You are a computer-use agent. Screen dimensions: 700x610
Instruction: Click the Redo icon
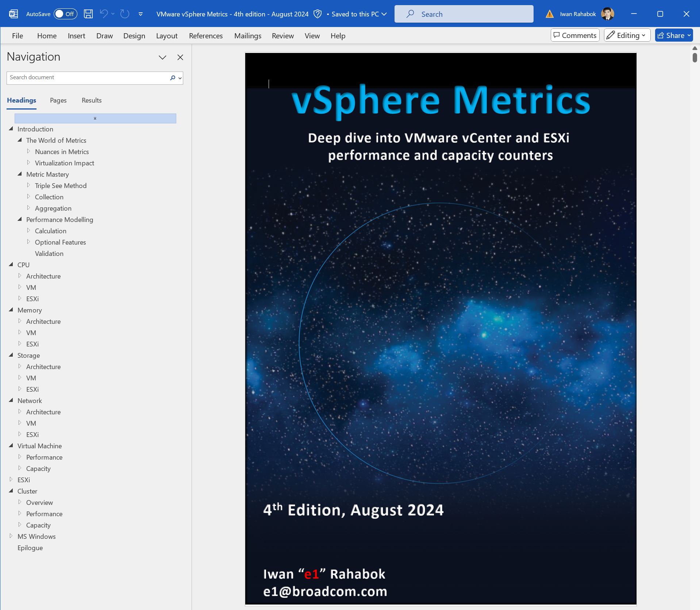pos(125,14)
